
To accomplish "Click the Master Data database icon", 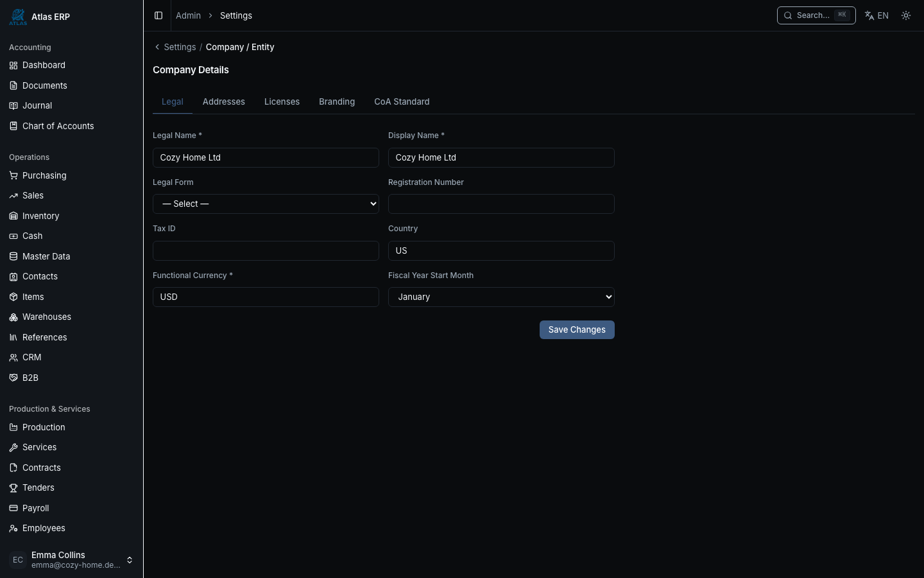I will click(13, 256).
